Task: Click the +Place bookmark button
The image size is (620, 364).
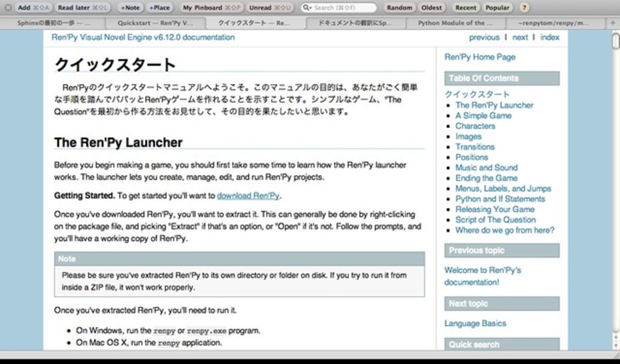Action: [x=159, y=8]
